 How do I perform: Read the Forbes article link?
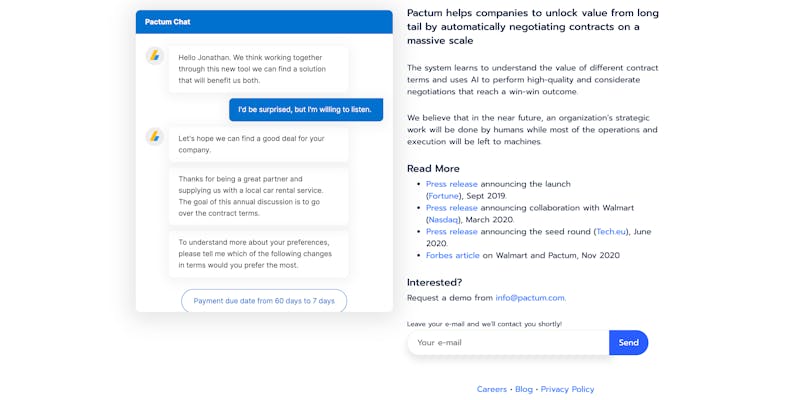coord(453,256)
